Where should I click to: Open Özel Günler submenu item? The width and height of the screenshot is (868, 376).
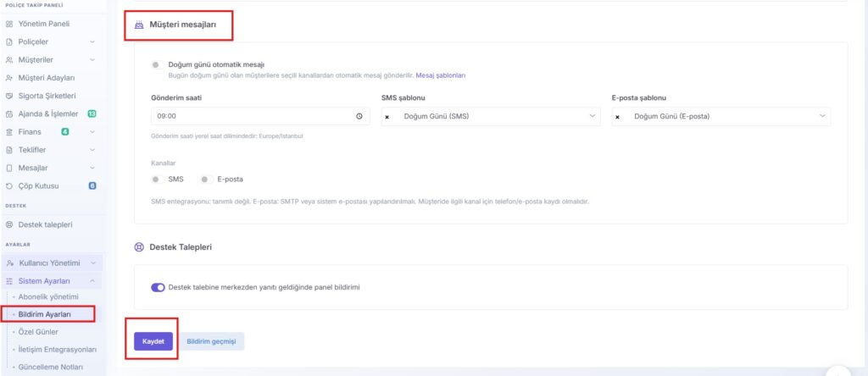pos(38,332)
